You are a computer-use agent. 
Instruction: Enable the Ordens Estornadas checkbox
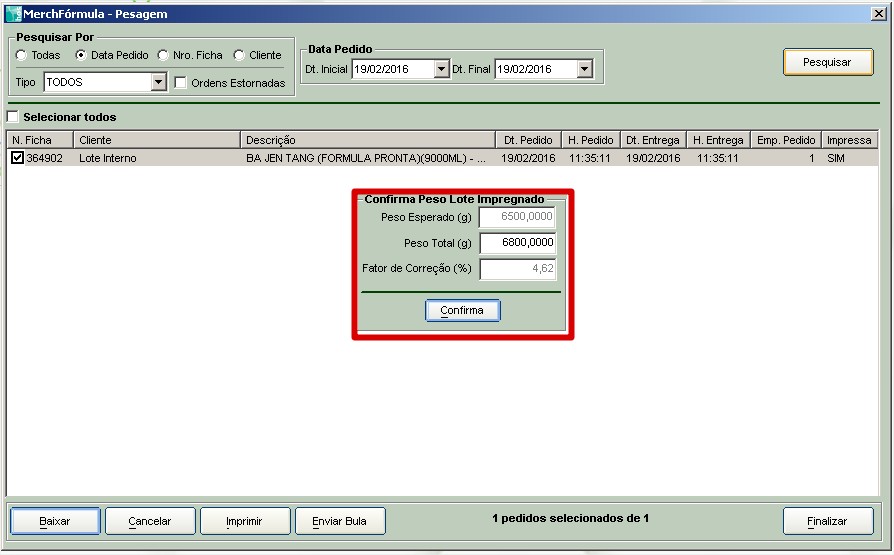tap(181, 83)
